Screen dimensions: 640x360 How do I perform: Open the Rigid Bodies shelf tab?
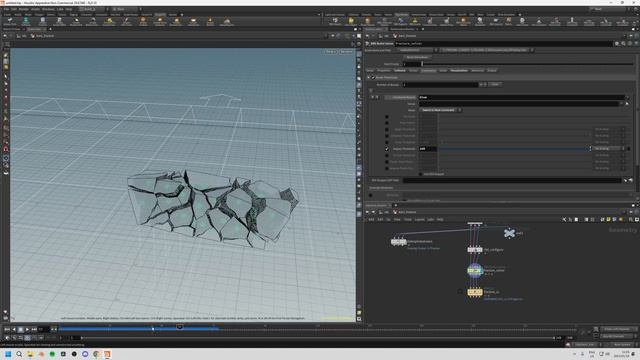401,15
